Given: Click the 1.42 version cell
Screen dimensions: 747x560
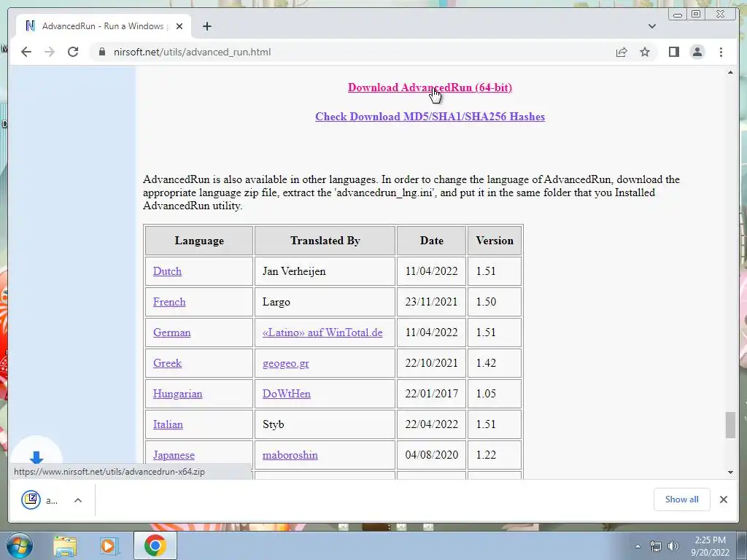Looking at the screenshot, I should (495, 363).
